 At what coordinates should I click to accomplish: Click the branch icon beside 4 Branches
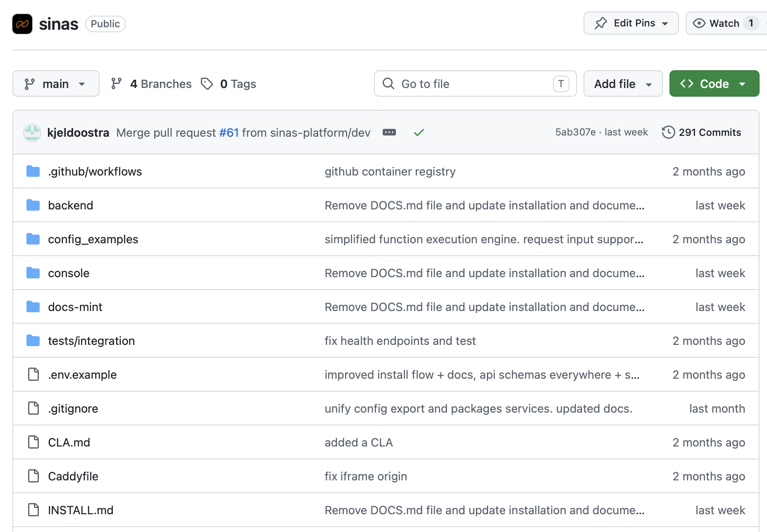(117, 84)
